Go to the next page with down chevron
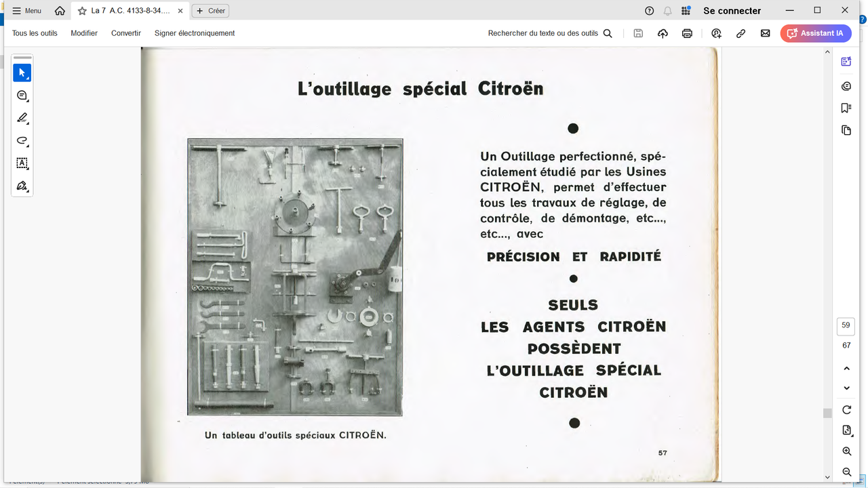 tap(846, 388)
